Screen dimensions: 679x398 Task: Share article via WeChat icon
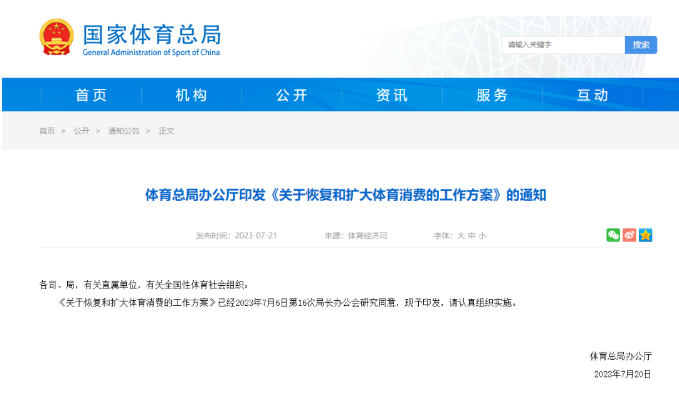(x=613, y=235)
